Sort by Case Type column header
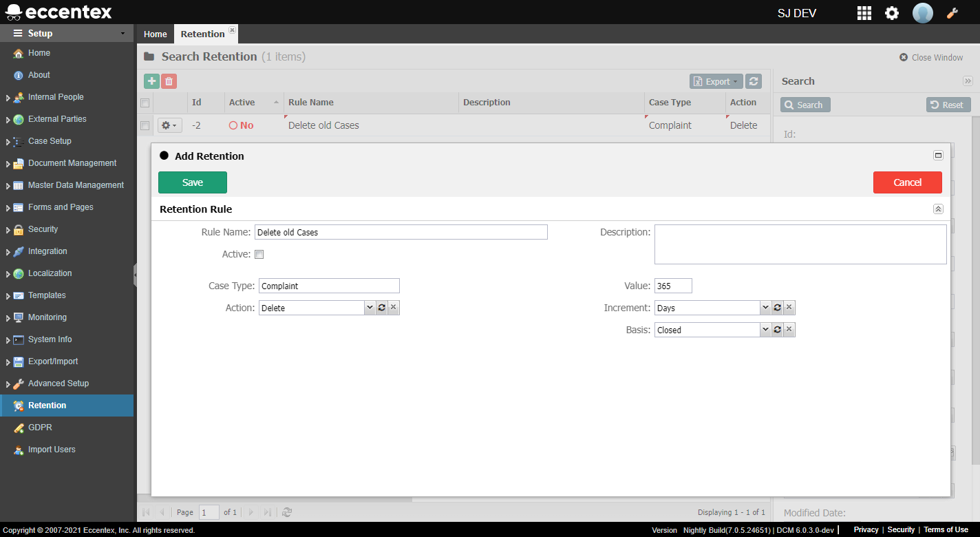This screenshot has height=537, width=980. coord(685,103)
